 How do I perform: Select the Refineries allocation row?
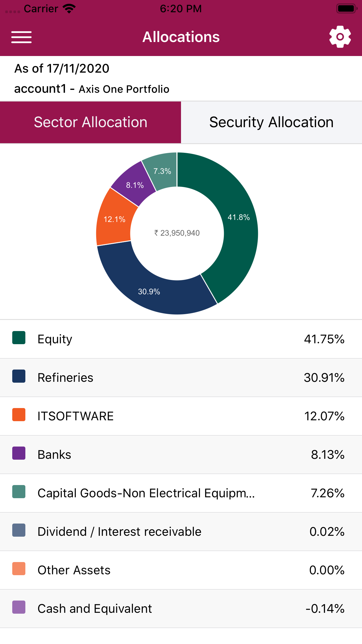[x=181, y=377]
